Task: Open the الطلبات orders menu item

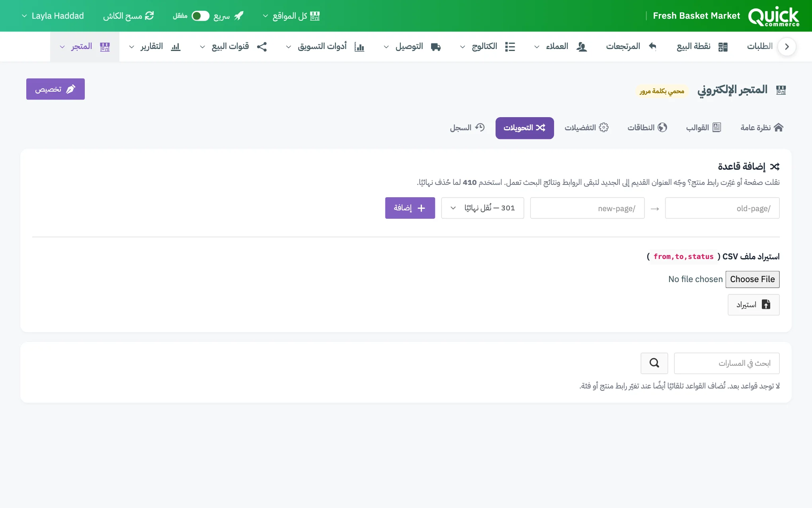Action: click(759, 47)
